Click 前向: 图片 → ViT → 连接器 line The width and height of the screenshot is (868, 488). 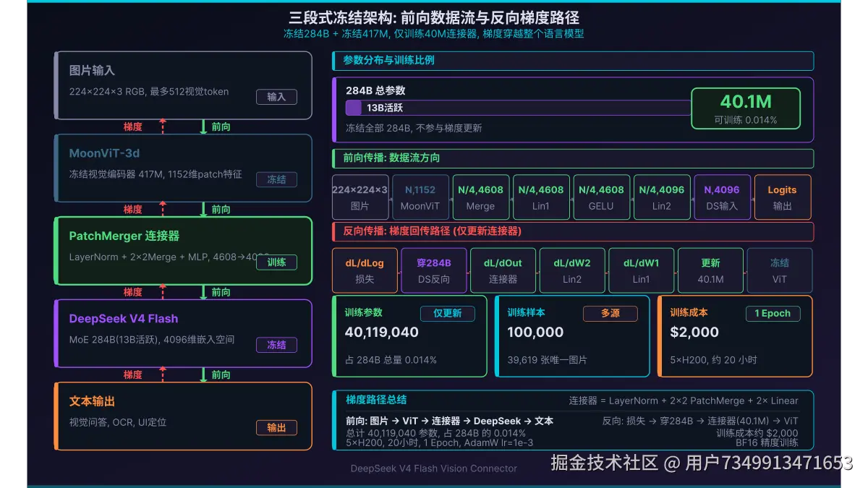[x=449, y=421]
